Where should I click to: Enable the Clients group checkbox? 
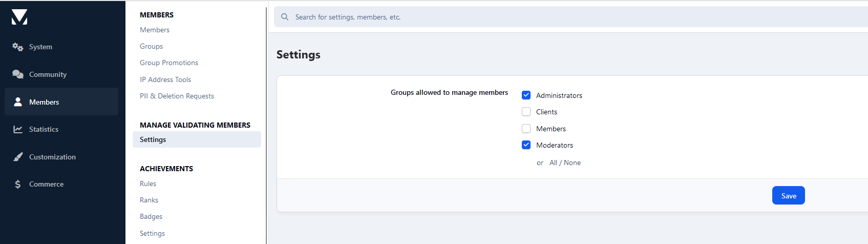(526, 112)
